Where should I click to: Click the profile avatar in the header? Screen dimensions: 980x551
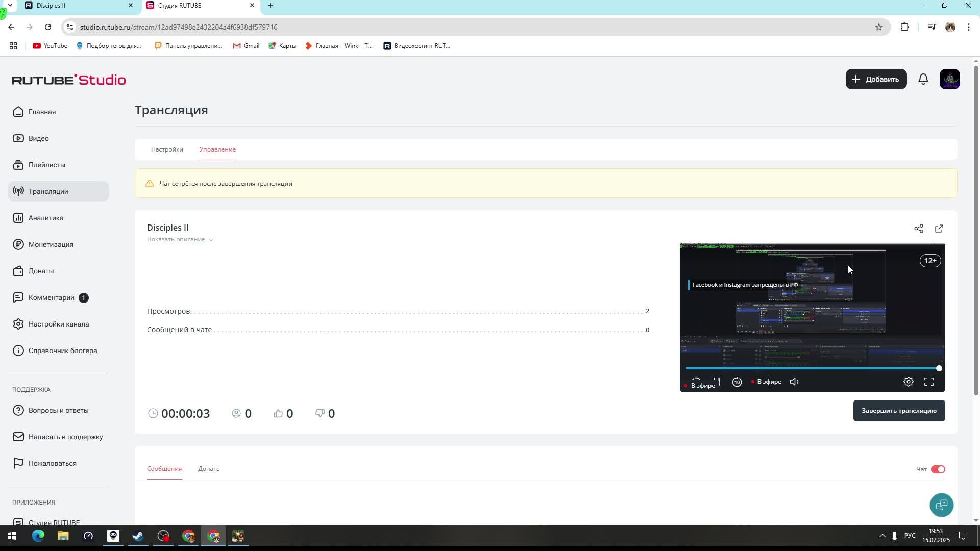(x=949, y=79)
